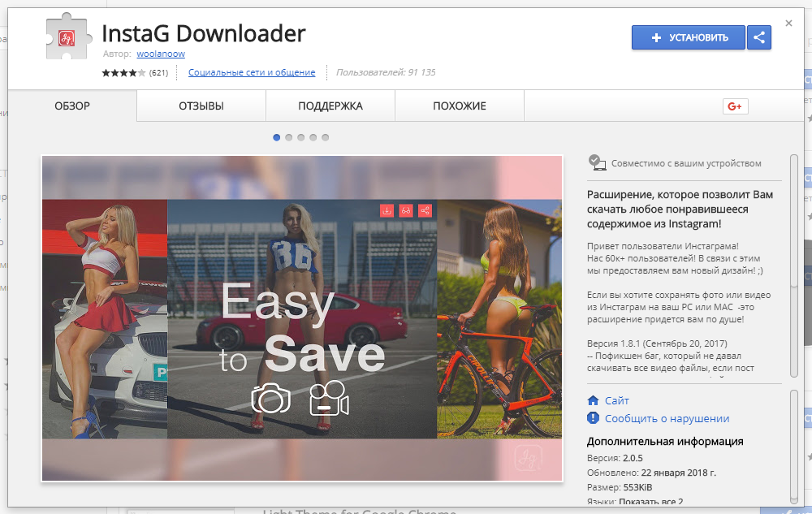Click Сообщить о нарушении link
Image resolution: width=812 pixels, height=514 pixels.
click(667, 419)
